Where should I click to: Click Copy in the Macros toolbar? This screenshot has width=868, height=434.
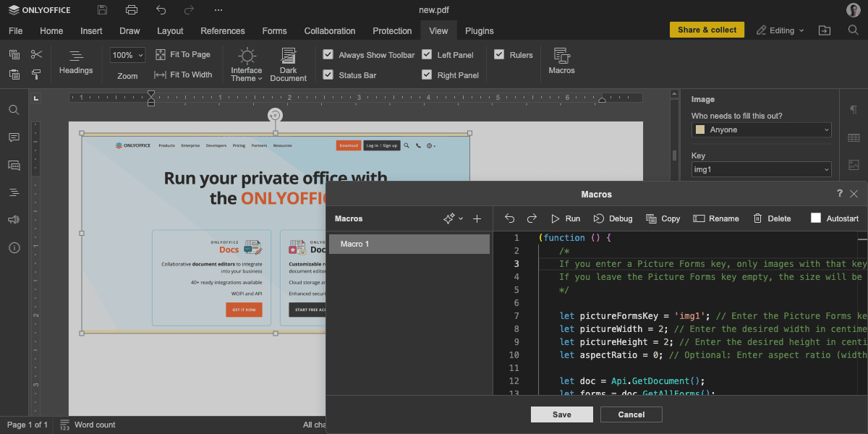(x=663, y=218)
